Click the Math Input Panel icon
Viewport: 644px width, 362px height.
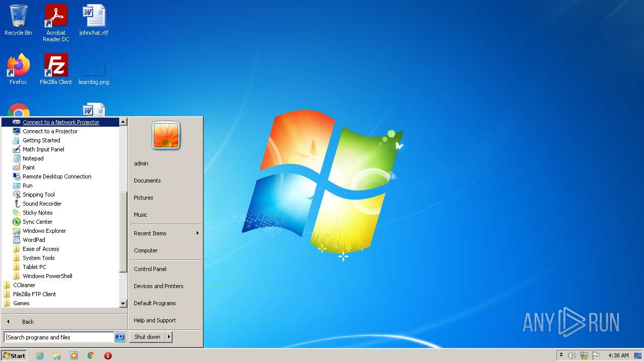(16, 149)
